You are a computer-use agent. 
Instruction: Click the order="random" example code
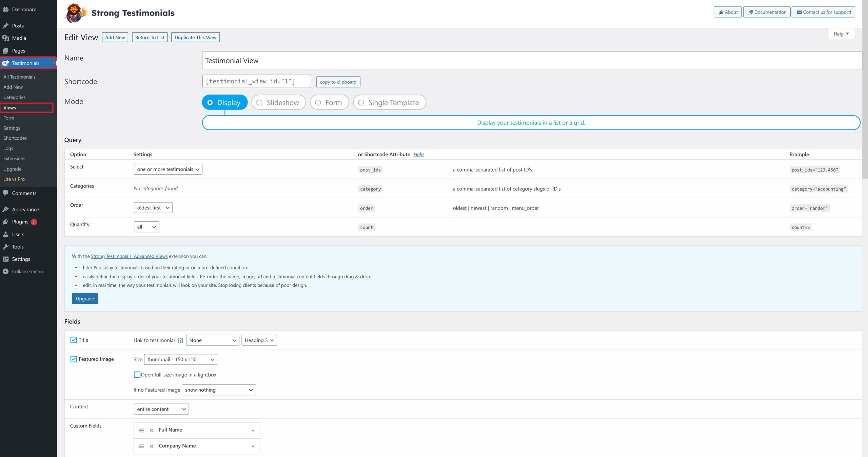pyautogui.click(x=809, y=208)
